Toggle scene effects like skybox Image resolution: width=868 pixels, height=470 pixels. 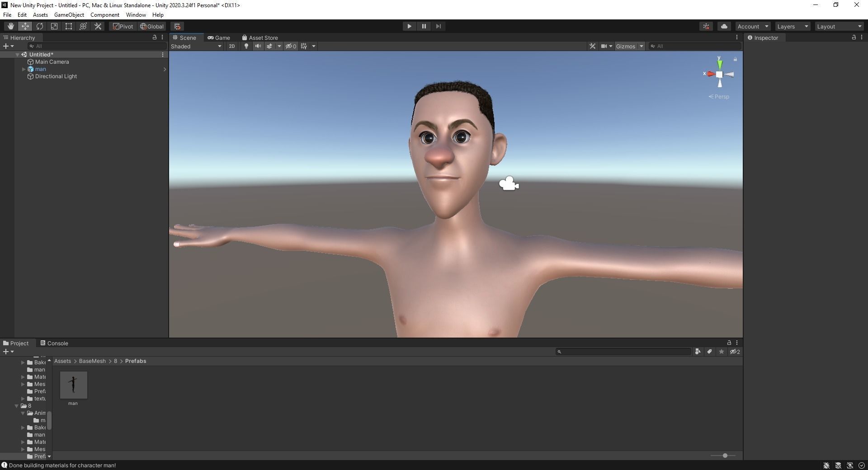[x=269, y=46]
